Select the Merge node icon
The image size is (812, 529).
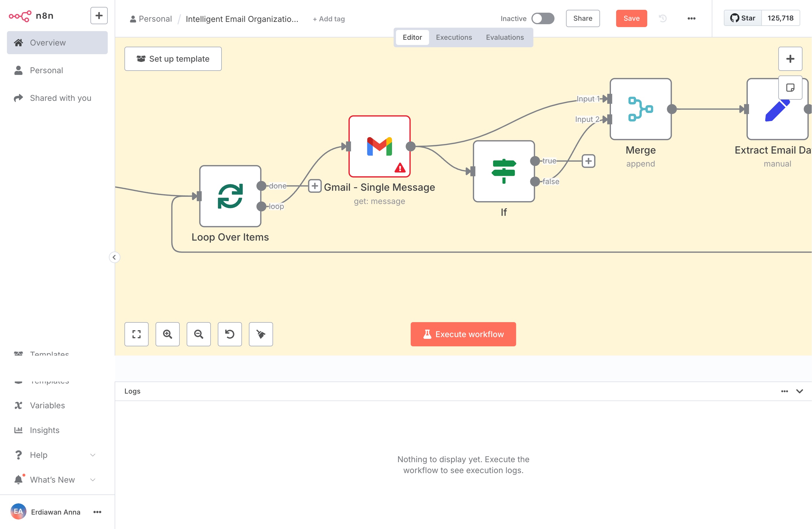click(x=640, y=109)
